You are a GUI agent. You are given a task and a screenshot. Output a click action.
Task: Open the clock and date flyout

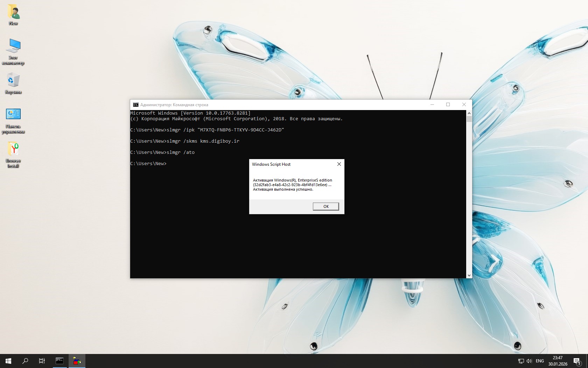[558, 361]
